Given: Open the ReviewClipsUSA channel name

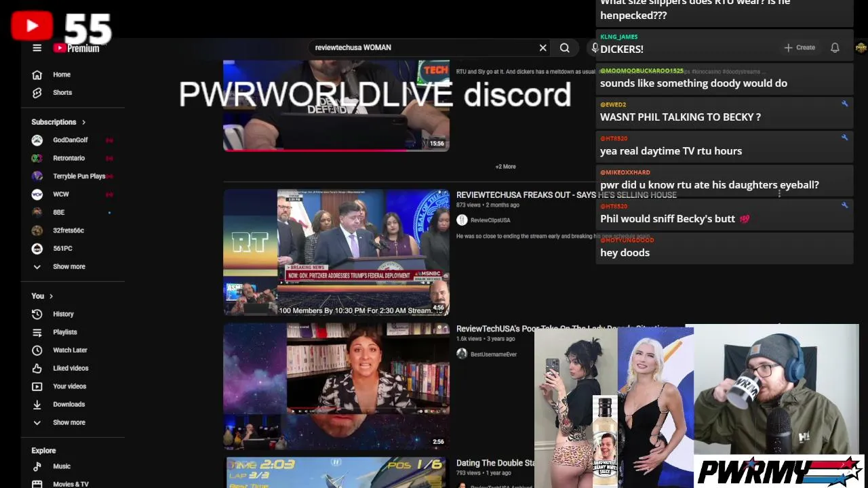Looking at the screenshot, I should (490, 220).
